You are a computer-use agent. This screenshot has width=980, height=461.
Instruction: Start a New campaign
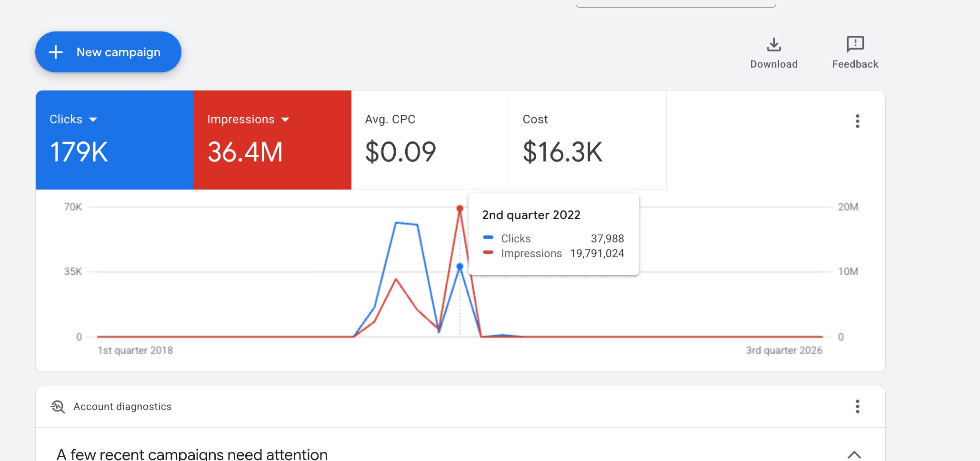pyautogui.click(x=108, y=52)
